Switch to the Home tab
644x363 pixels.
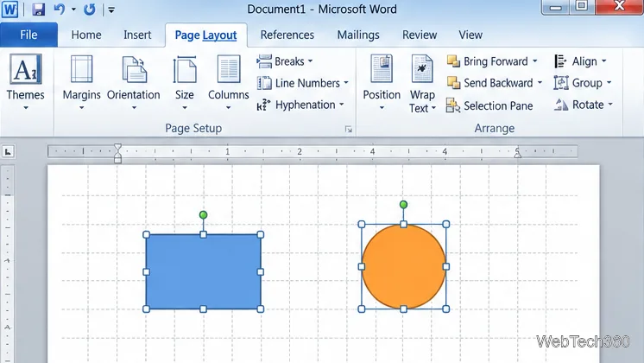point(86,35)
